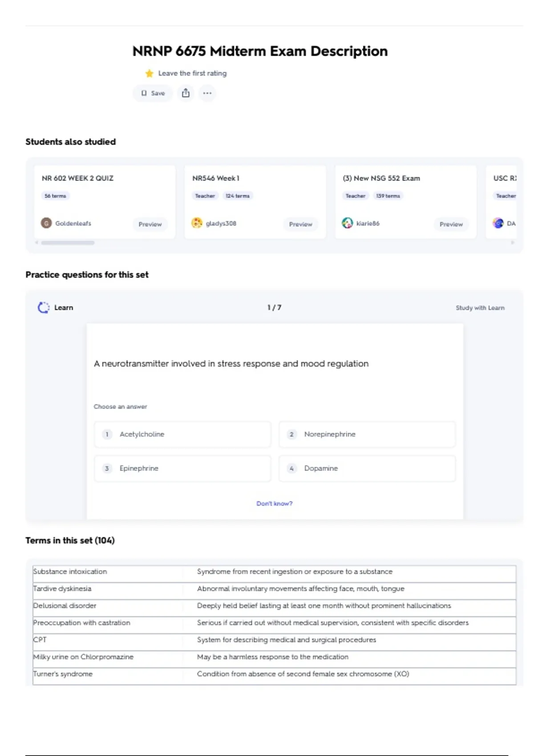Screen dimensions: 534x756
Task: Open gladys308 profile avatar
Action: (197, 223)
